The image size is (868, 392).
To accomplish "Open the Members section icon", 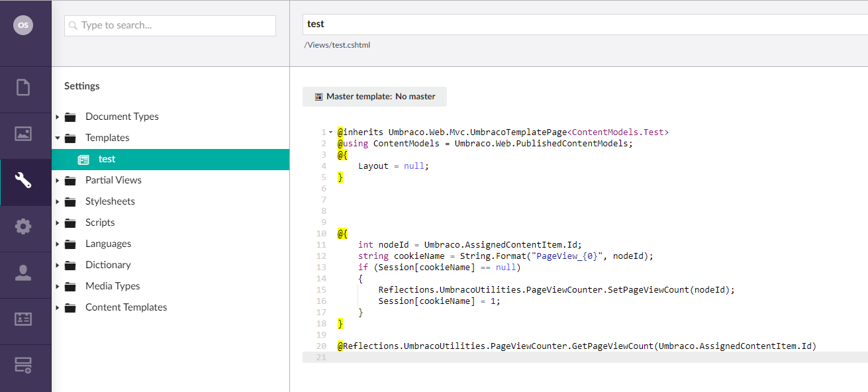I will pyautogui.click(x=23, y=318).
